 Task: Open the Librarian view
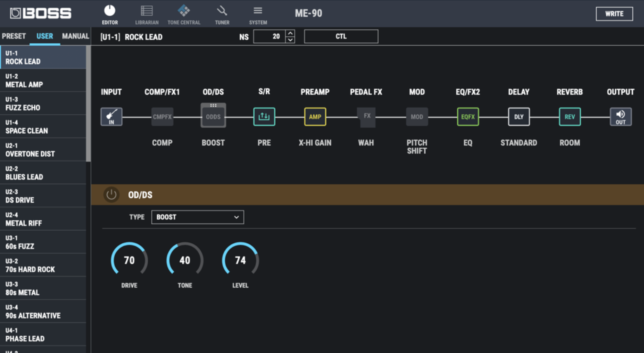146,13
